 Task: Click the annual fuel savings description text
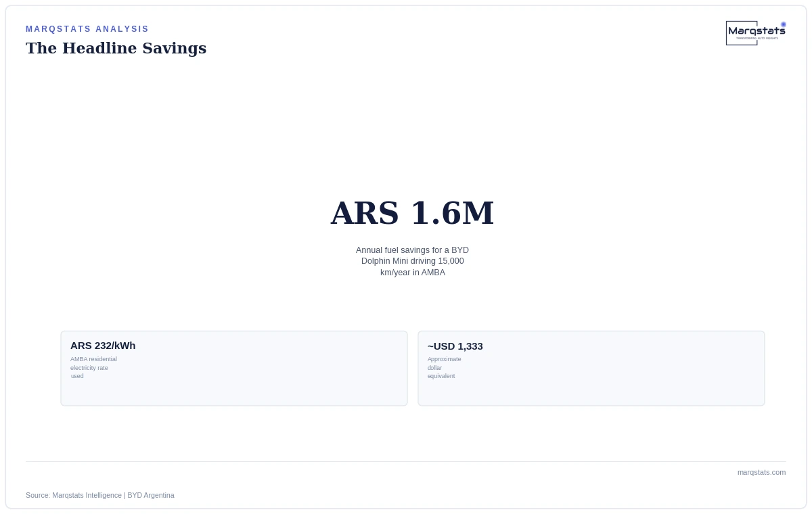412,261
